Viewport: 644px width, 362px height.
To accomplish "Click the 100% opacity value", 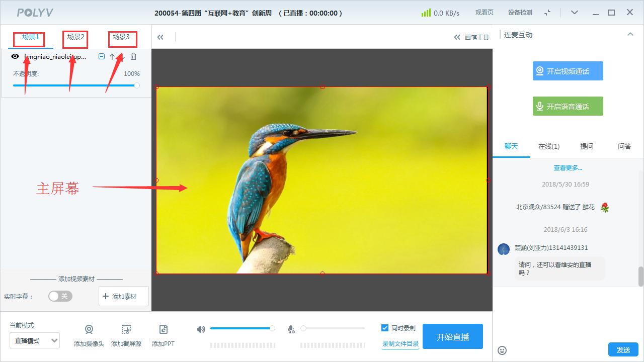I will point(132,74).
